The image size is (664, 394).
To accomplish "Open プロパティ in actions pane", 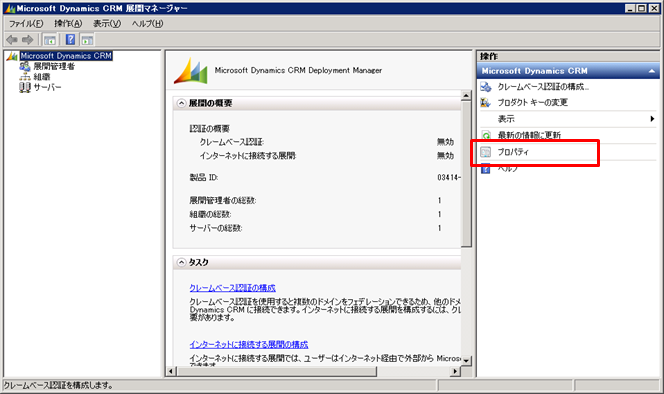I will 513,152.
